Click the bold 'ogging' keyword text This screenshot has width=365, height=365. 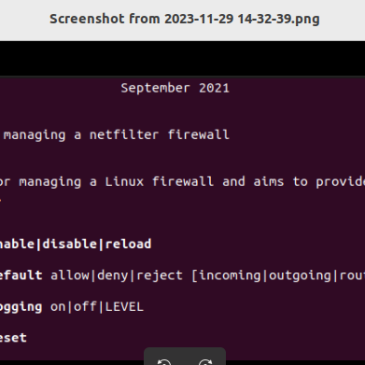pyautogui.click(x=21, y=307)
